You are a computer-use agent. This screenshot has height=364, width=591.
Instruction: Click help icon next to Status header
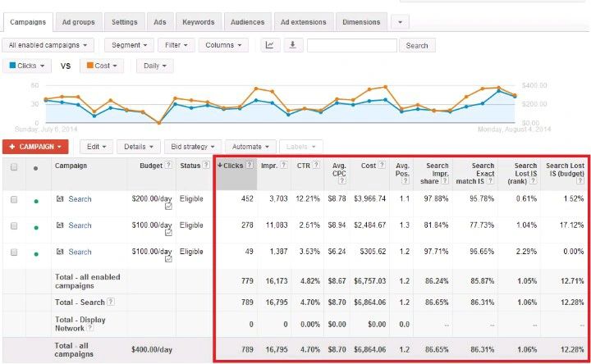[x=208, y=165]
